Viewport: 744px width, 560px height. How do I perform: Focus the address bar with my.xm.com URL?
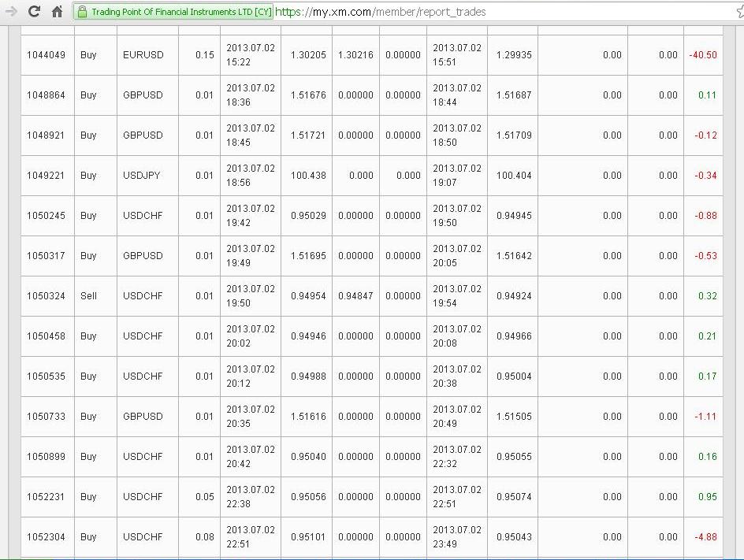pos(380,12)
